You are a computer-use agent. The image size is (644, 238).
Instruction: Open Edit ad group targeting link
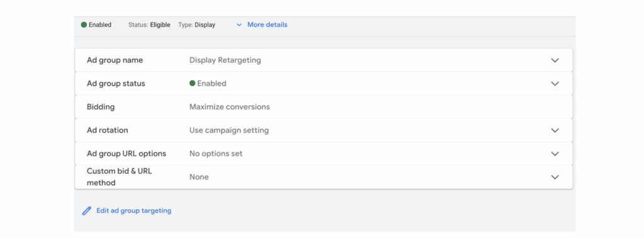coord(134,210)
